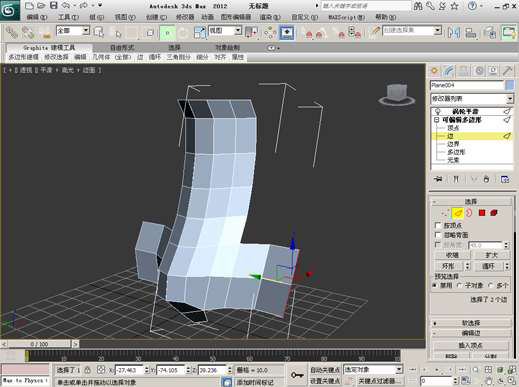Click the Open file folder icon
The image size is (519, 387).
pos(41,5)
